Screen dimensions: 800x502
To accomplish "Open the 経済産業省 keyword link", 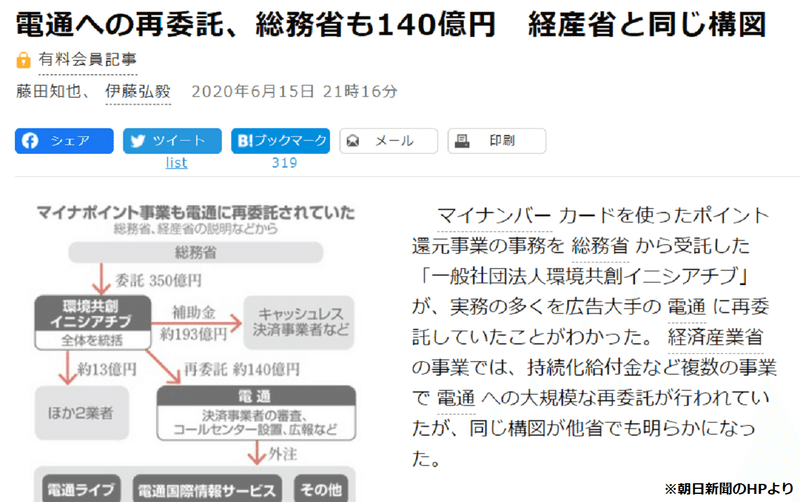I will 715,337.
